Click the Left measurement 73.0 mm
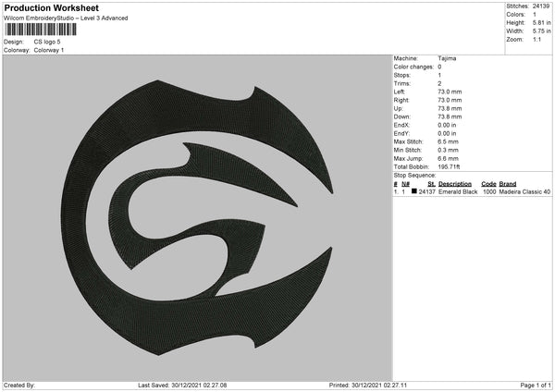This screenshot has height=392, width=555. pos(450,92)
